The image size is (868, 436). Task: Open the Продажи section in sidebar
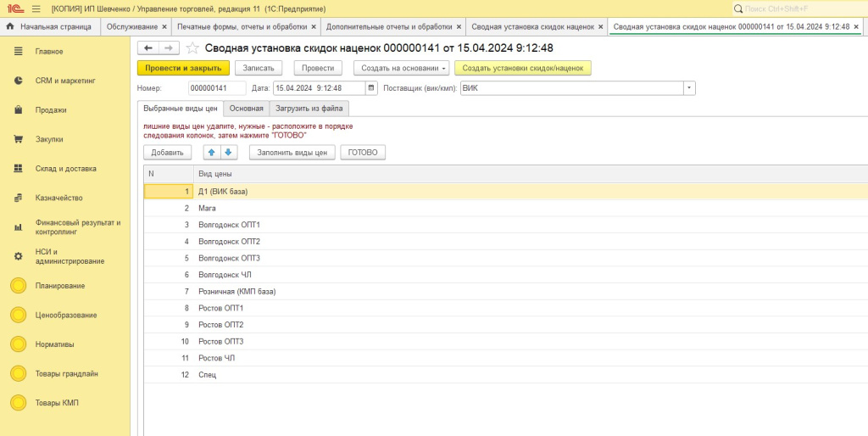tap(50, 110)
